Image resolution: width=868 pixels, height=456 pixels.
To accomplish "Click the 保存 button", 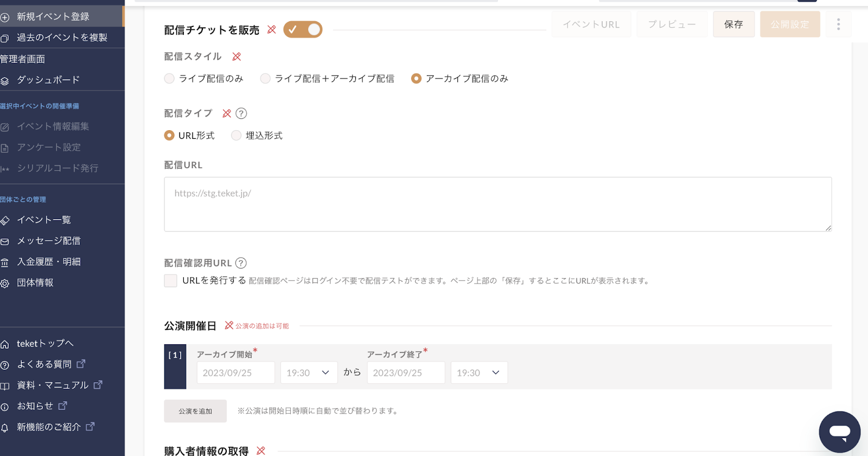I will point(733,24).
